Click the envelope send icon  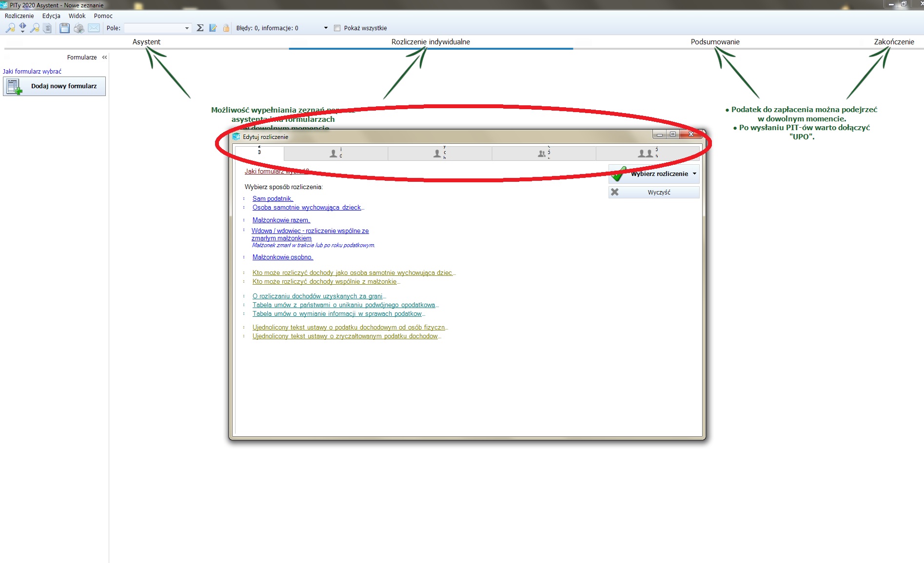[x=94, y=28]
